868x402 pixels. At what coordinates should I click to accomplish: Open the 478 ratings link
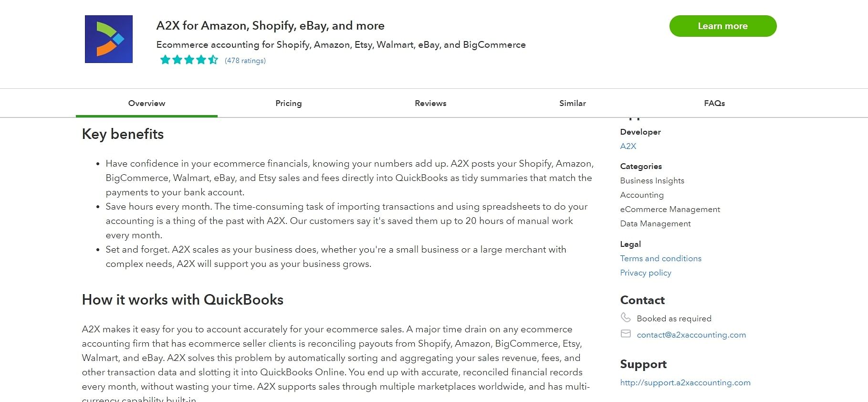click(245, 61)
